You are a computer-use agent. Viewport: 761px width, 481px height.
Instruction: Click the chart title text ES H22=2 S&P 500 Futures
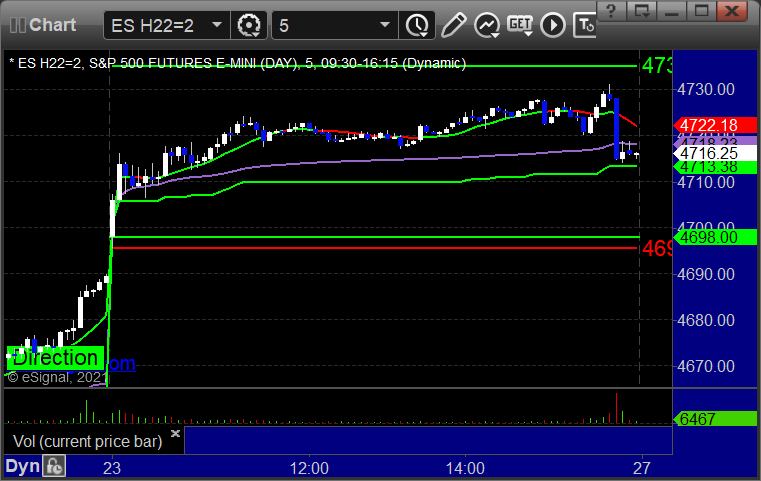pos(238,64)
